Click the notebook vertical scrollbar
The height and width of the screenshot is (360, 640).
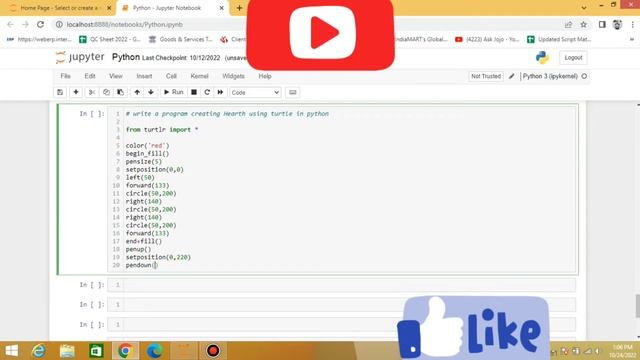pos(638,305)
